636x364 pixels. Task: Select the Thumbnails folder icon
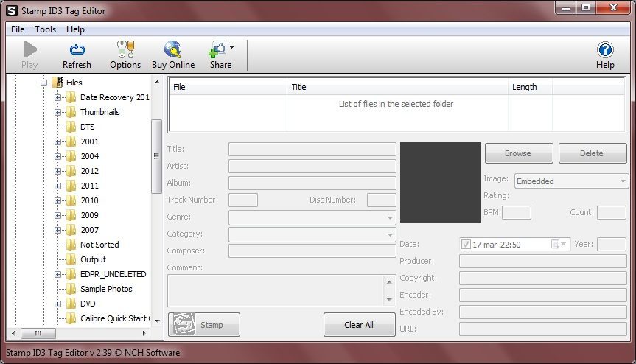point(71,112)
